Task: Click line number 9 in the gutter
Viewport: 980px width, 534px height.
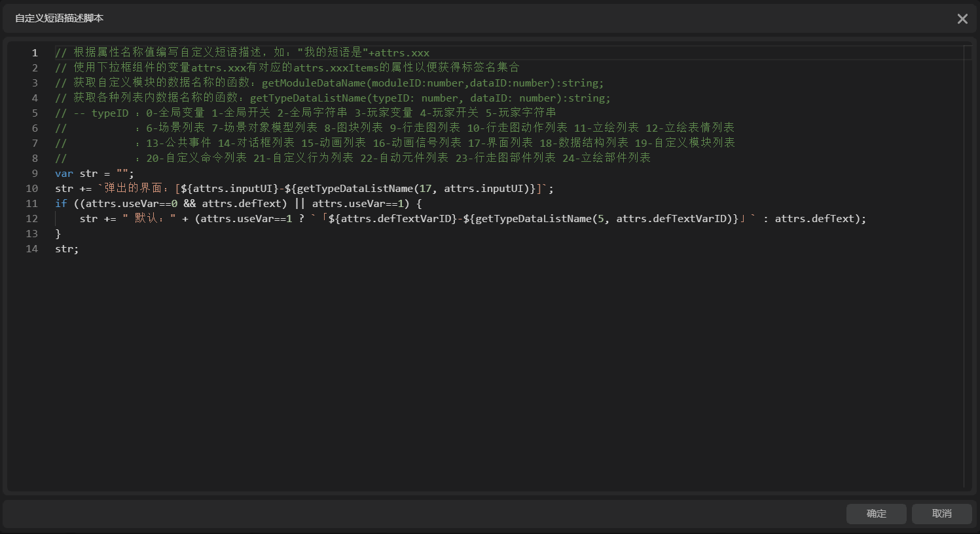Action: click(x=35, y=173)
